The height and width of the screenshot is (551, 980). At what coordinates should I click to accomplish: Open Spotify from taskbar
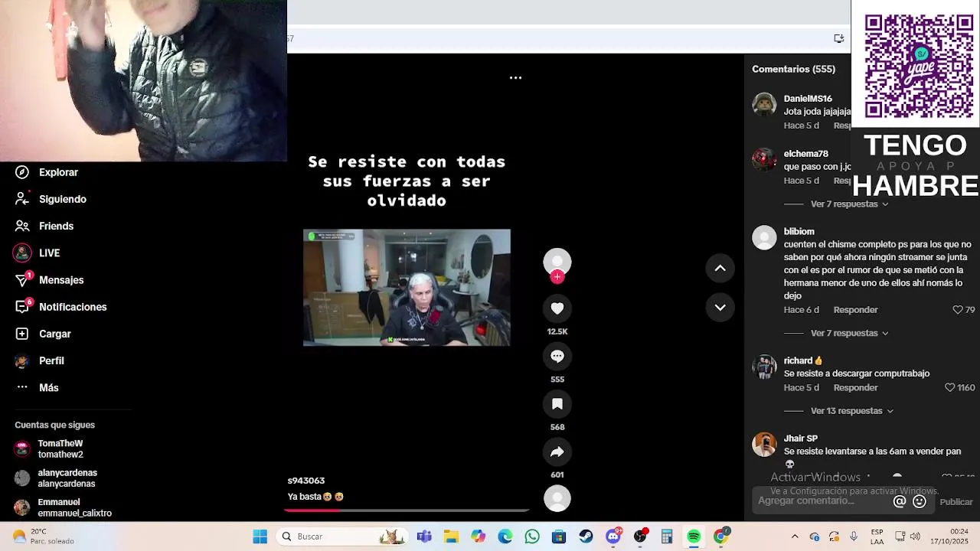click(694, 536)
